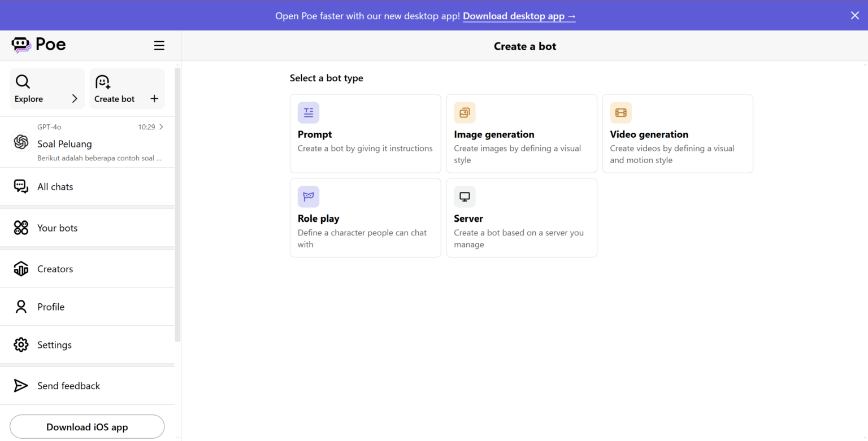Click the Create bot face icon

(x=103, y=82)
